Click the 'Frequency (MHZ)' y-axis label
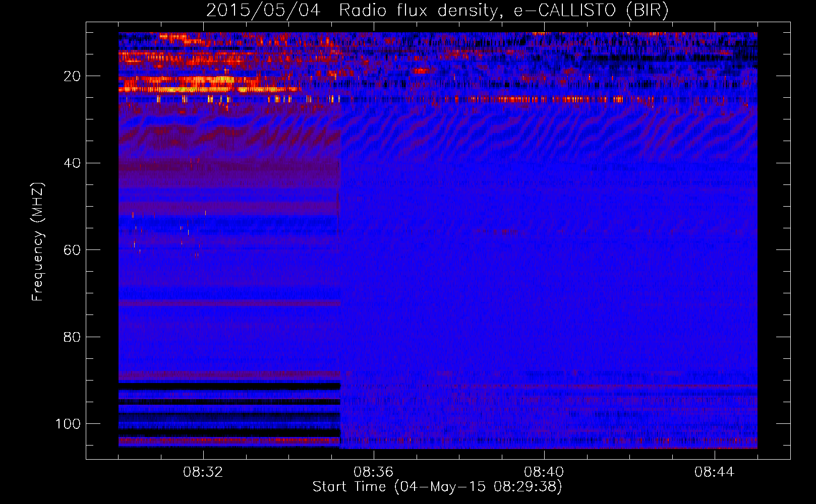This screenshot has width=816, height=504. (38, 242)
